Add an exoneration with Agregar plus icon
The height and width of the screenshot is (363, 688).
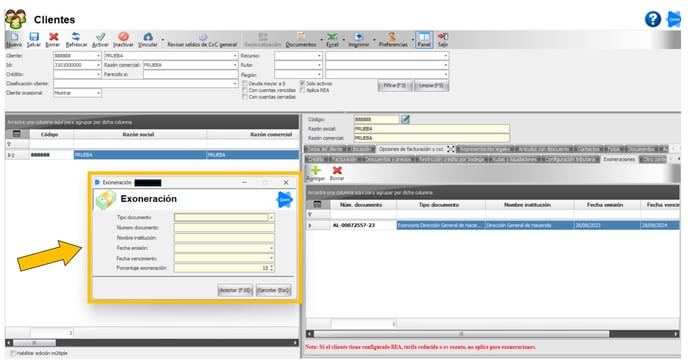pyautogui.click(x=315, y=173)
